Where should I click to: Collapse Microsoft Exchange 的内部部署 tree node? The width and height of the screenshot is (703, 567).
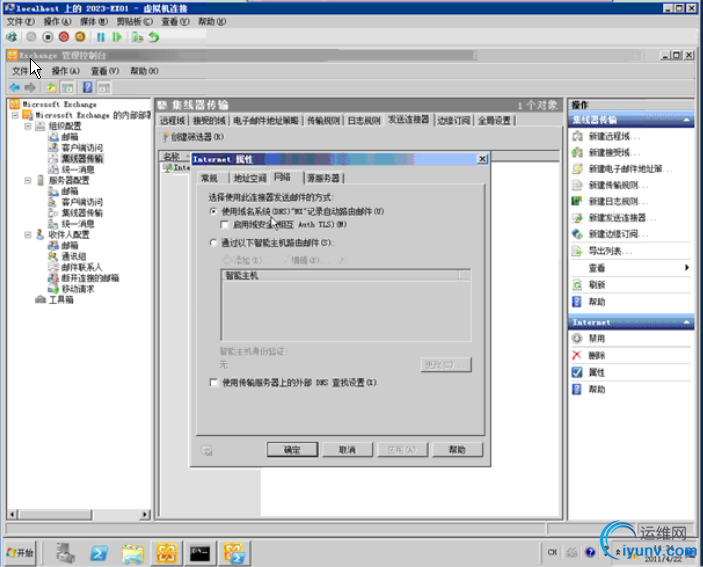(15, 115)
